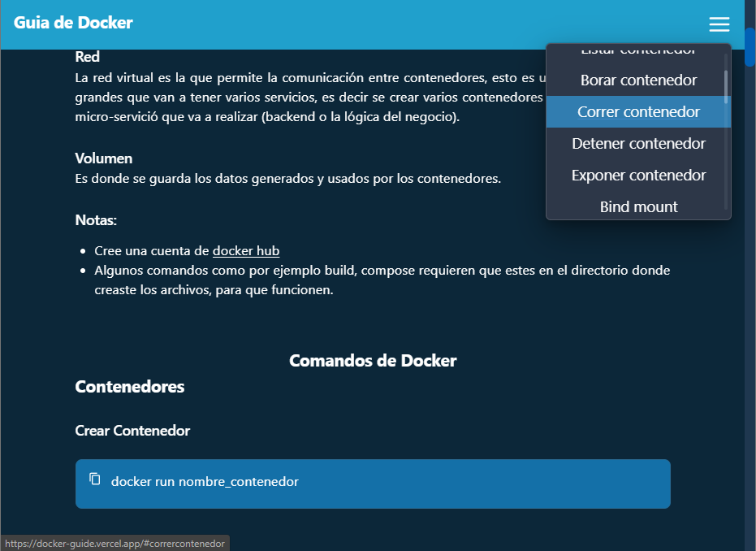Screen dimensions: 756x551
Task: Close the hamburger navigation menu
Action: click(x=719, y=24)
